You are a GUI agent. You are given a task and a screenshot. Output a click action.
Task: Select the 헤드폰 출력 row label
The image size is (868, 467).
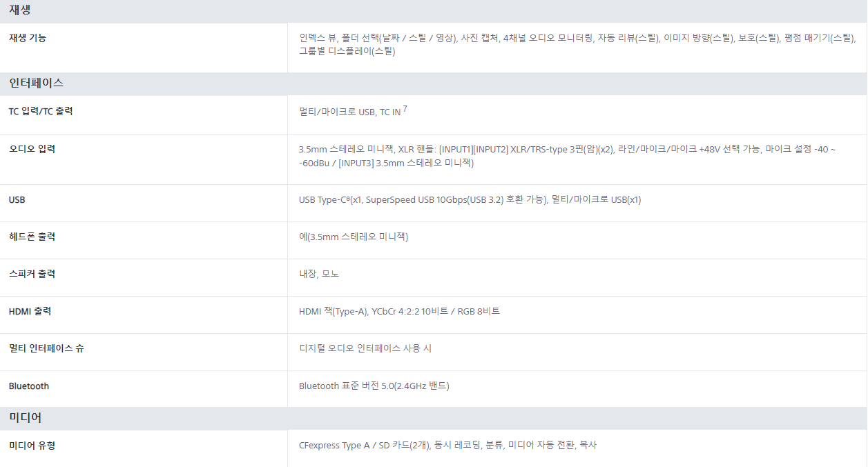click(x=32, y=237)
